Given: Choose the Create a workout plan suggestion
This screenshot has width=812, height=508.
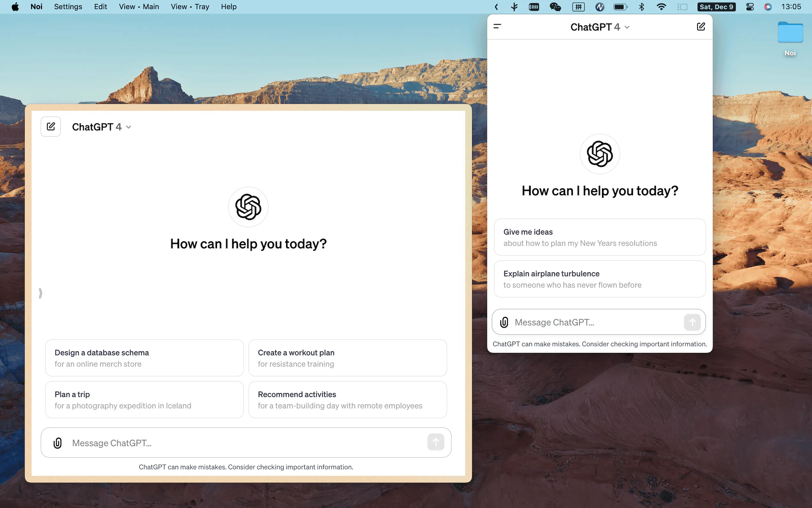Looking at the screenshot, I should click(347, 358).
